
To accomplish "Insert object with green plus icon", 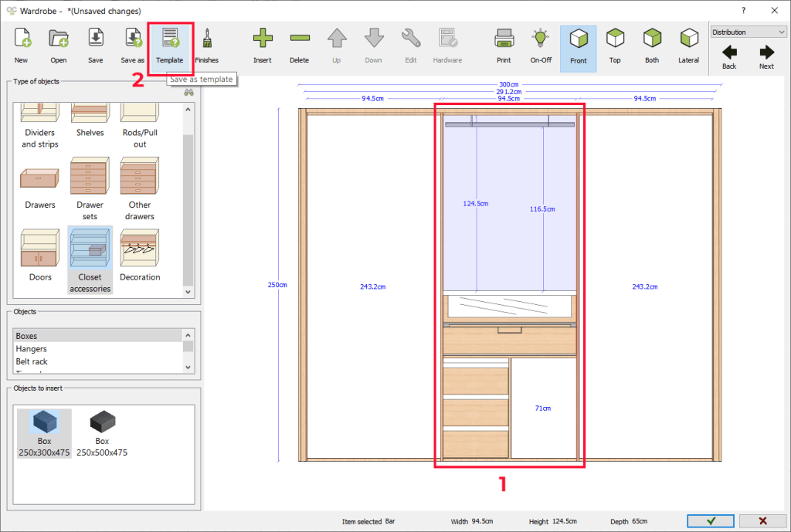I will (x=263, y=46).
